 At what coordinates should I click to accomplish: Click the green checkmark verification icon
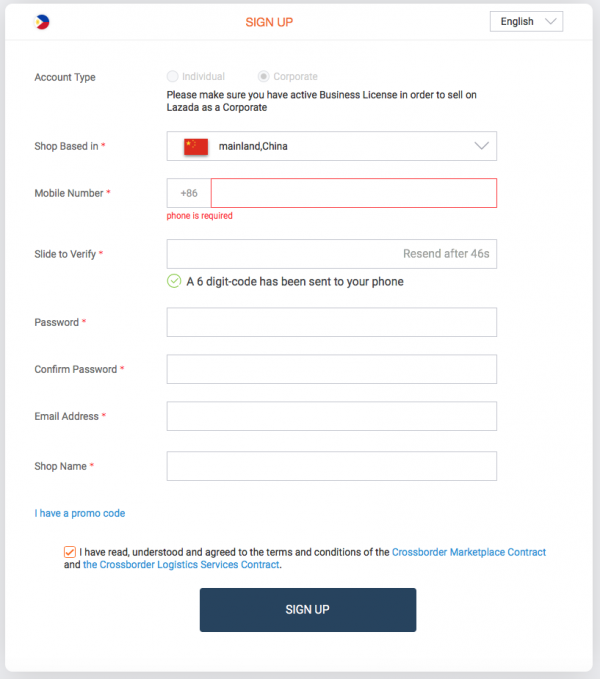coord(174,281)
